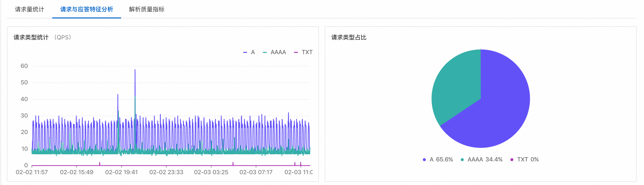
Task: Click the 02-02 23:33 x-axis label
Action: click(166, 172)
